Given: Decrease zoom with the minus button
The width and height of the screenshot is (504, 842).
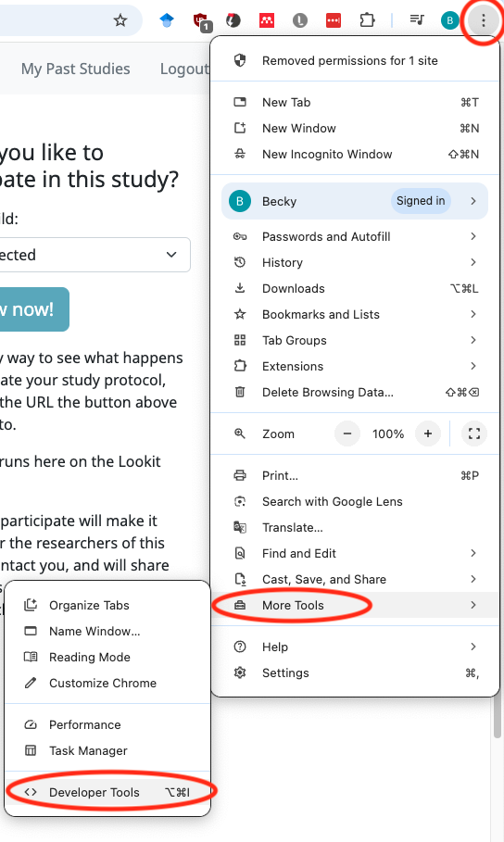Looking at the screenshot, I should (347, 434).
